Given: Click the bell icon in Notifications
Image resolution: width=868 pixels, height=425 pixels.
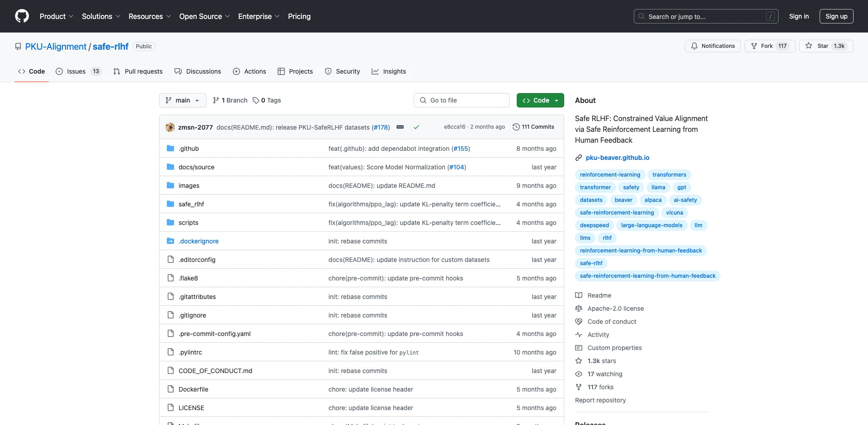Looking at the screenshot, I should [x=694, y=46].
